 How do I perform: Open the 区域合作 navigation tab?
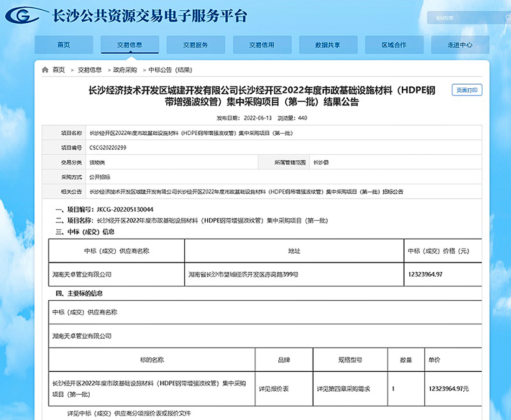point(393,45)
